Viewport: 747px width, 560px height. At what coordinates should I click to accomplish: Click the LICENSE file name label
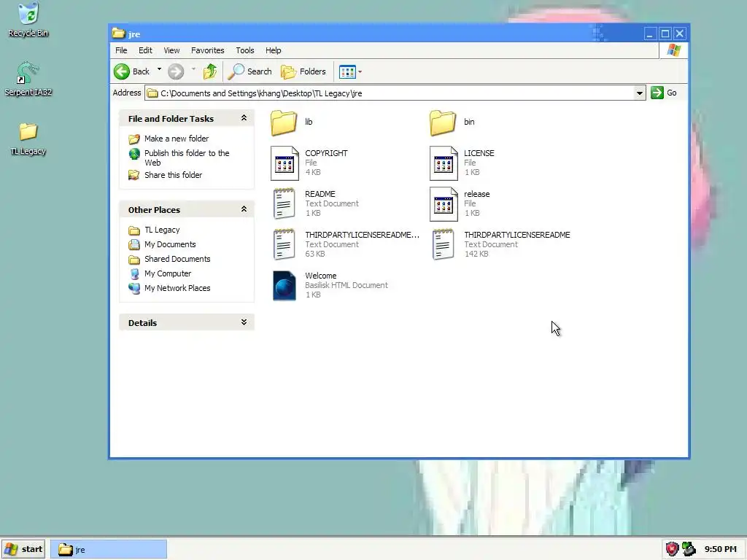pos(479,153)
